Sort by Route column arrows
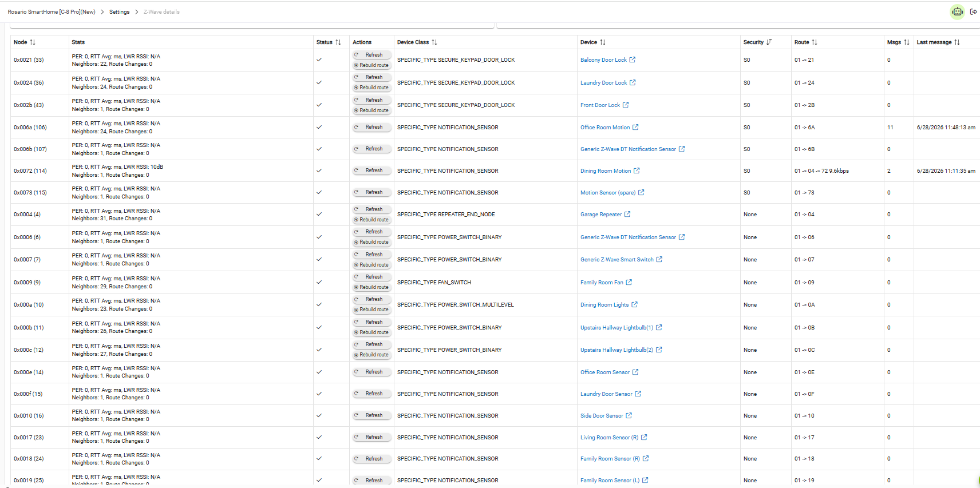The width and height of the screenshot is (980, 488). tap(815, 42)
